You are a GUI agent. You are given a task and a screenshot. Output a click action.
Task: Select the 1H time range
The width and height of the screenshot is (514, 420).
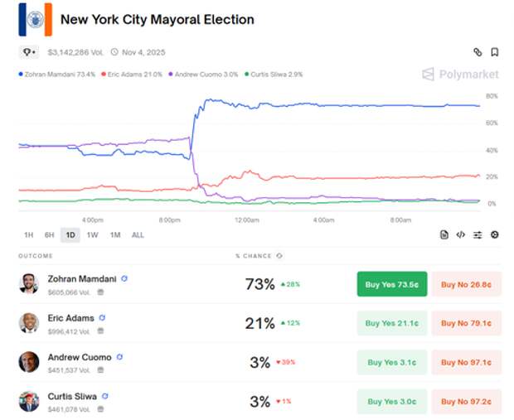(x=29, y=235)
